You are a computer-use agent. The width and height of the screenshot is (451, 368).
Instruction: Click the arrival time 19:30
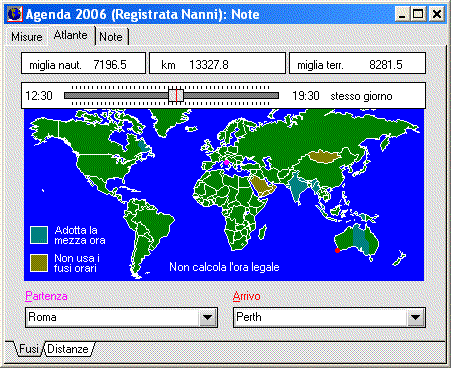pos(306,96)
